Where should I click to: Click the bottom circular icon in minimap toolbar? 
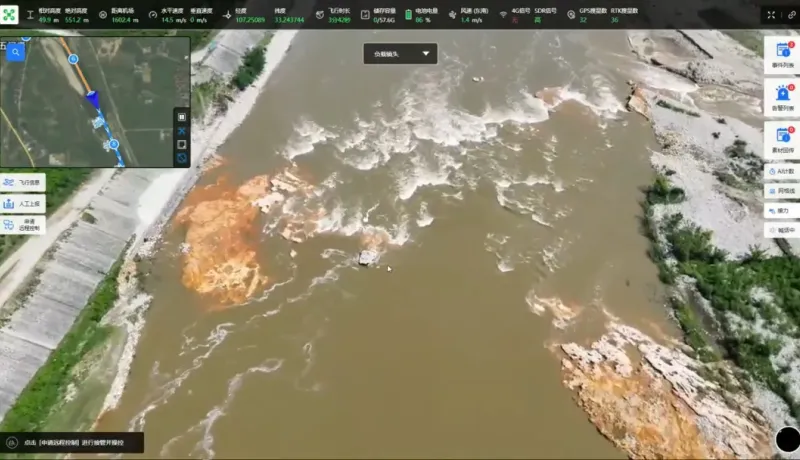coord(182,158)
